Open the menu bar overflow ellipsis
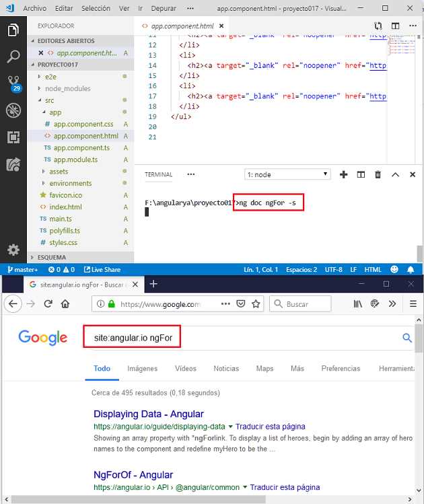424x504 pixels. (190, 8)
